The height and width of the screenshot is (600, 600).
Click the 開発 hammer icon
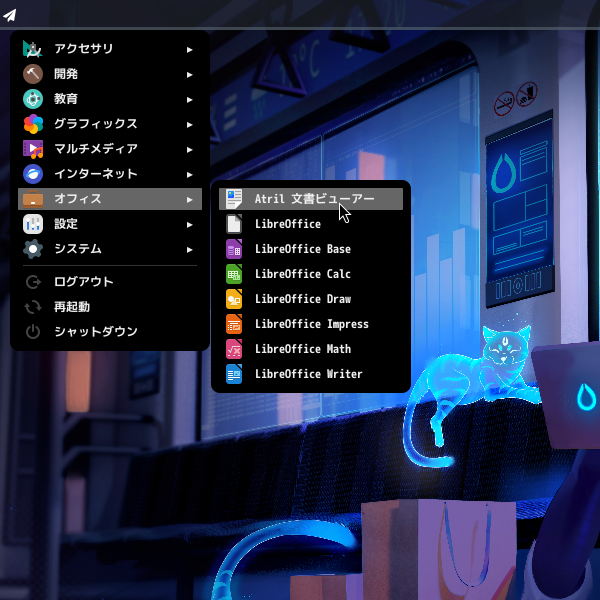click(33, 74)
